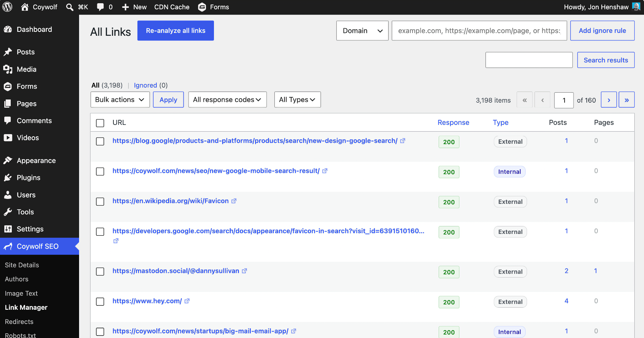Click the Tools wrench icon in sidebar
The image size is (644, 338).
click(8, 212)
